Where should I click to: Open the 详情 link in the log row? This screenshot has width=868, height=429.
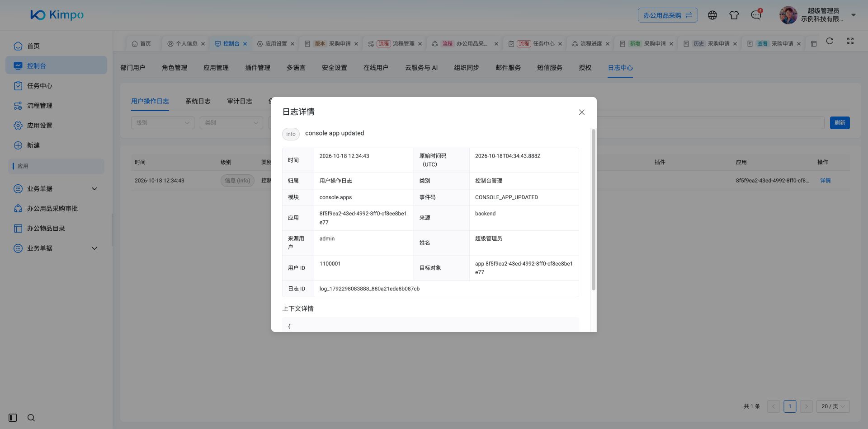pos(826,181)
